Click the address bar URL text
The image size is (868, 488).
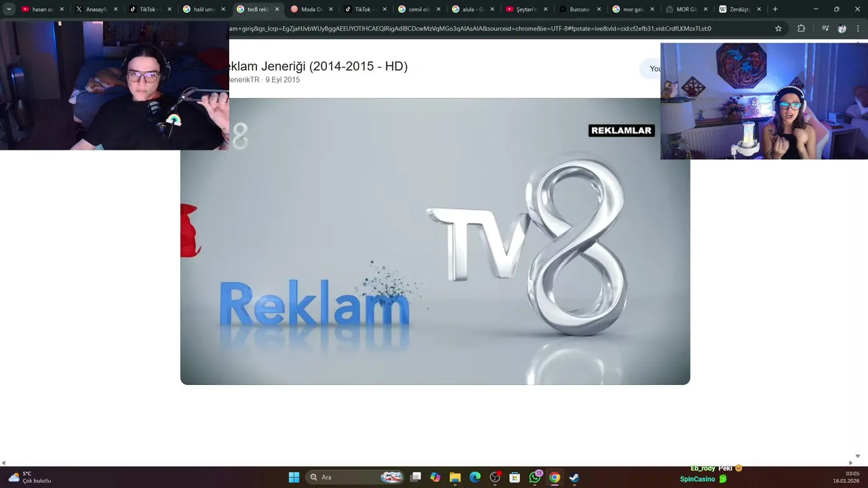471,28
